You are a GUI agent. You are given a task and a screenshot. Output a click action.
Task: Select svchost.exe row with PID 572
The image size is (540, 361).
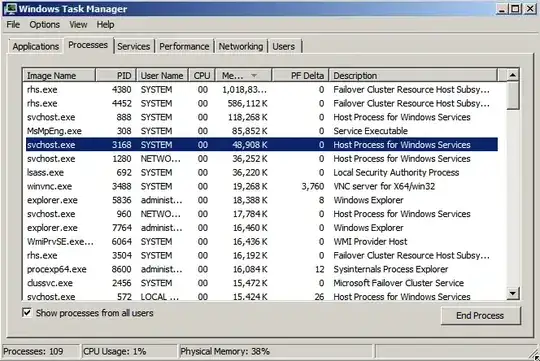[262, 296]
